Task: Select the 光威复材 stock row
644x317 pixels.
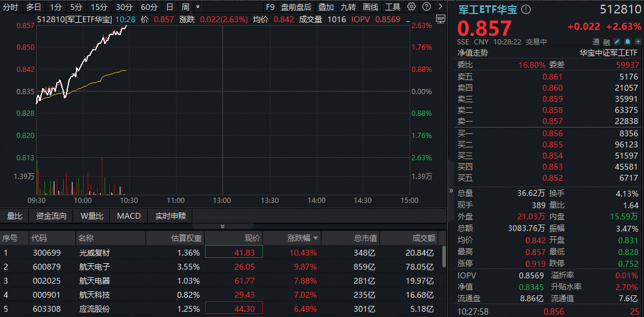Action: pos(94,253)
